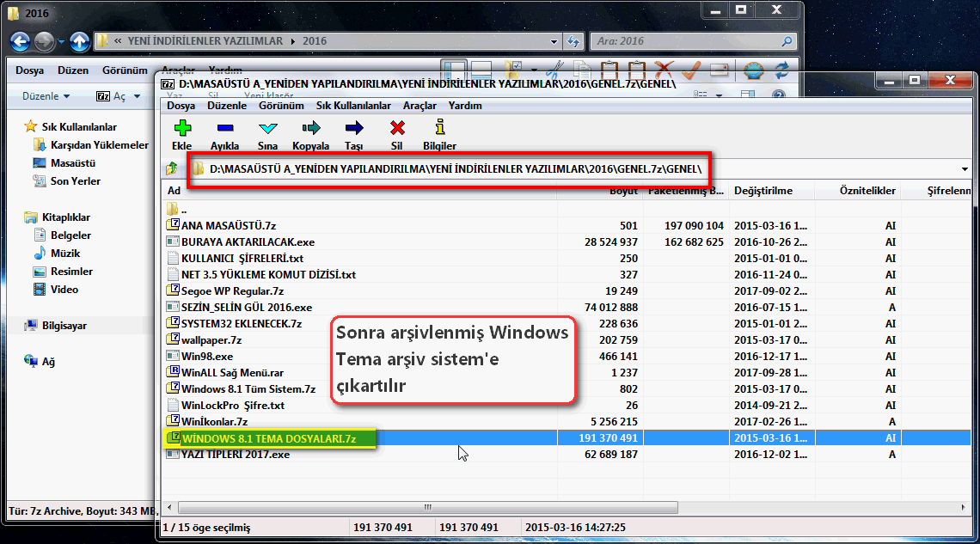
Task: Sort the file list by the Ad column
Action: 358,191
